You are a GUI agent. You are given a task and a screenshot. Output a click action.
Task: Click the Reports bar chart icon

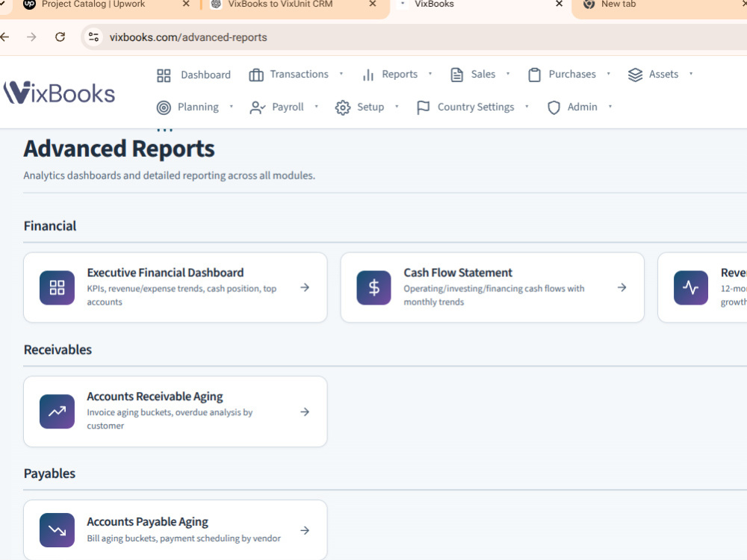point(368,75)
